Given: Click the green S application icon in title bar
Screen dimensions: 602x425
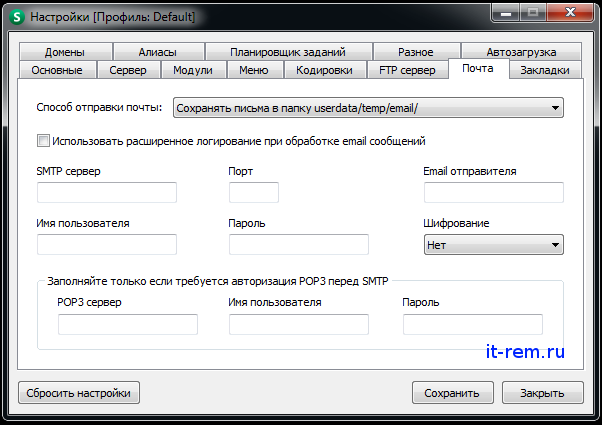Looking at the screenshot, I should point(17,17).
